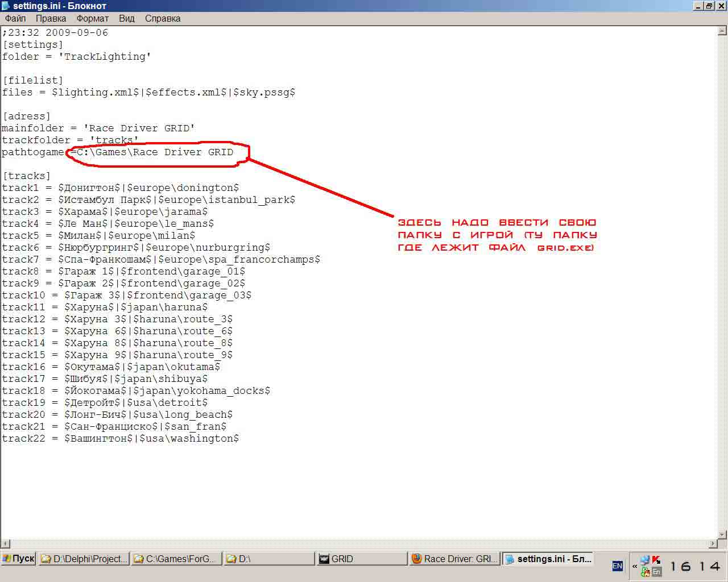Click the trackfolder = 'tracks' line
The height and width of the screenshot is (582, 728).
(71, 140)
